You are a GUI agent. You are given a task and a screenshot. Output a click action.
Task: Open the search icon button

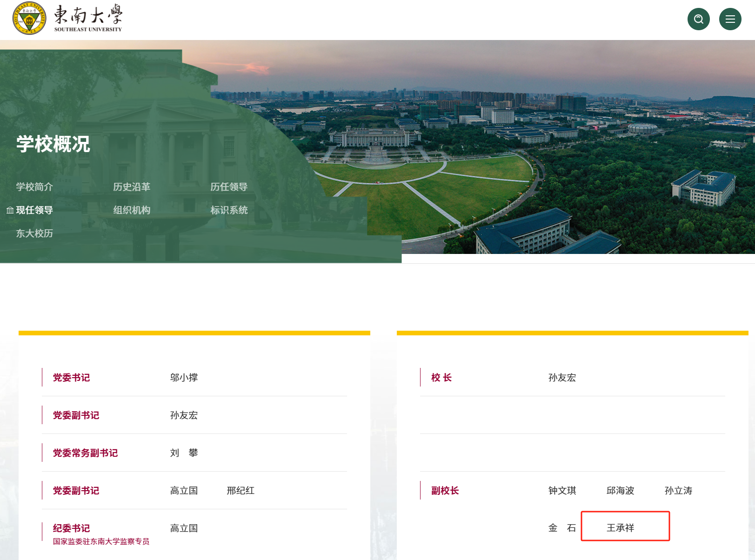(x=698, y=19)
